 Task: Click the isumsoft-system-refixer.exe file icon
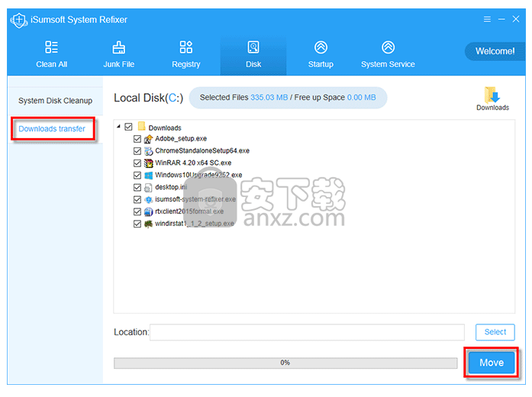point(149,199)
